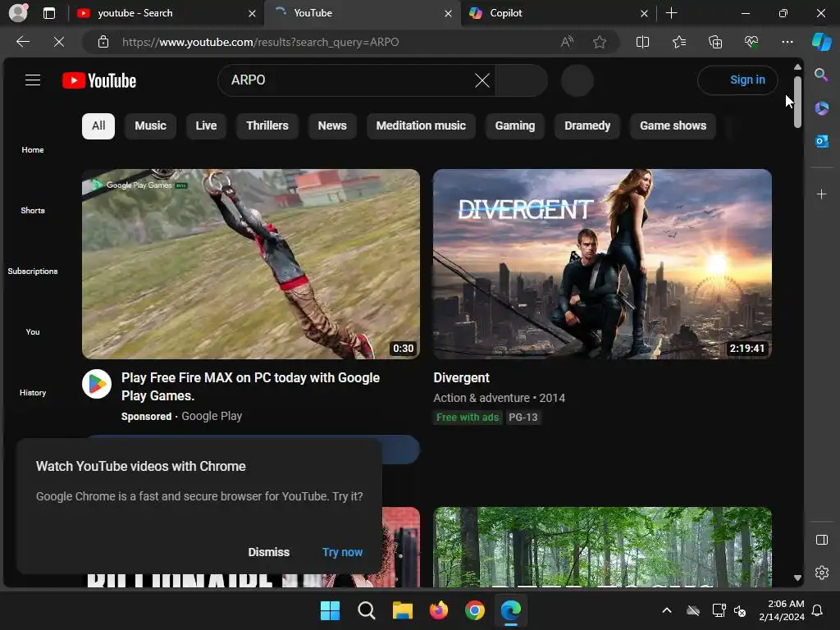Image resolution: width=840 pixels, height=630 pixels.
Task: Open Outlook in Edge sidebar
Action: (x=821, y=141)
